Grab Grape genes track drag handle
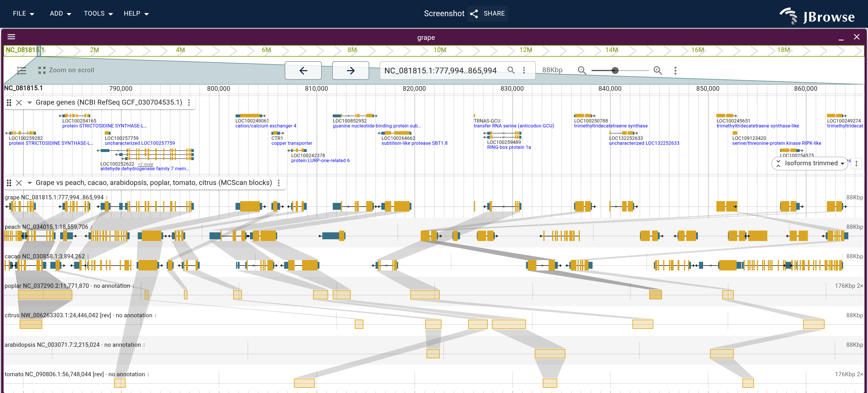The height and width of the screenshot is (393, 868). [9, 103]
